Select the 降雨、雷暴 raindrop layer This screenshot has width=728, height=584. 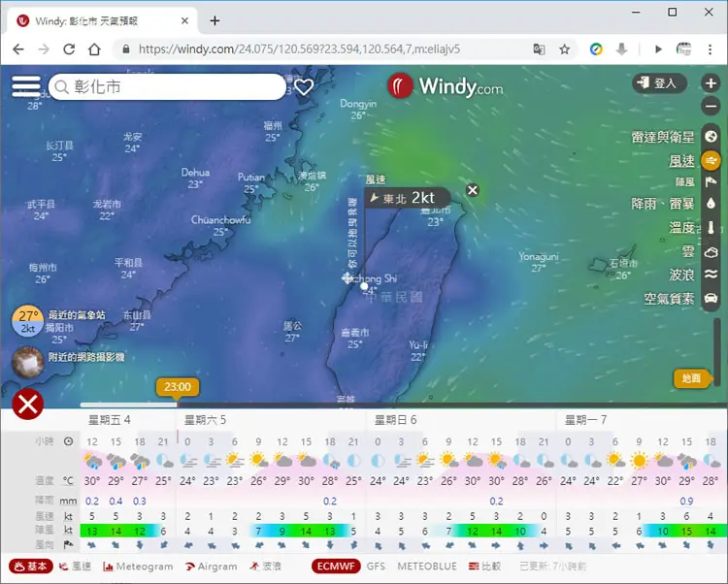coord(711,203)
